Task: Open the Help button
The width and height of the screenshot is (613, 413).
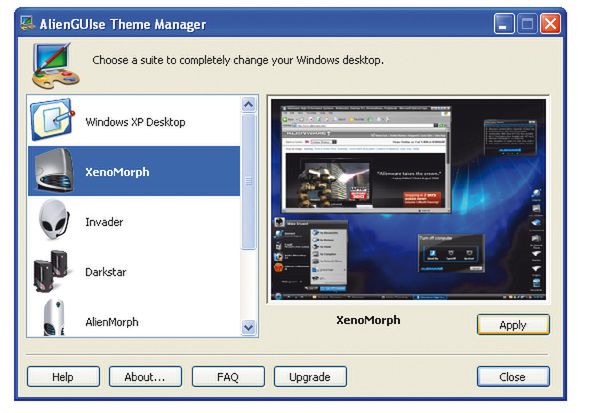Action: [x=63, y=377]
